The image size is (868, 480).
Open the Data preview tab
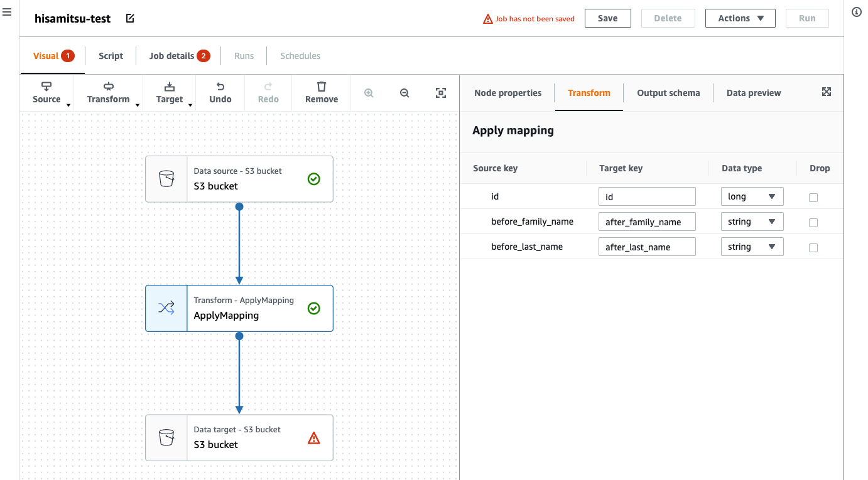[754, 93]
